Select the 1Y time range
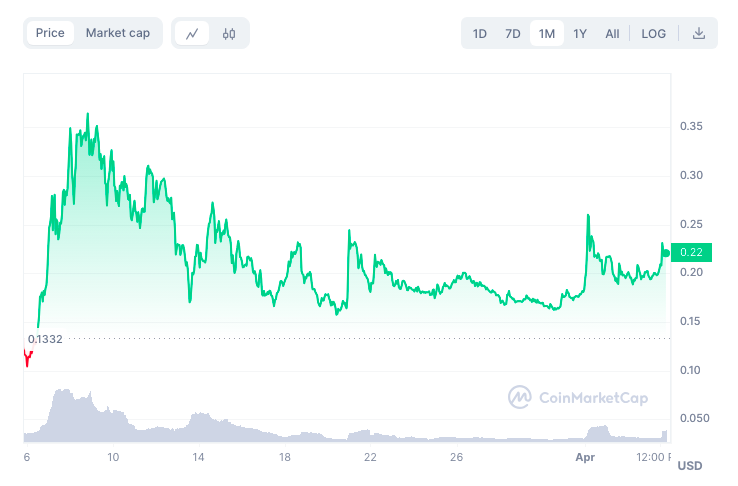The height and width of the screenshot is (486, 738). click(x=580, y=33)
